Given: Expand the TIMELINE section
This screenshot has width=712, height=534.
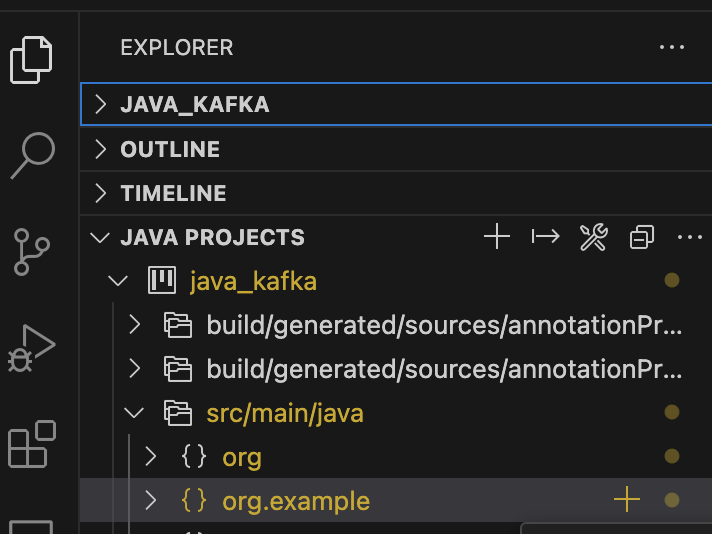Looking at the screenshot, I should pyautogui.click(x=101, y=193).
